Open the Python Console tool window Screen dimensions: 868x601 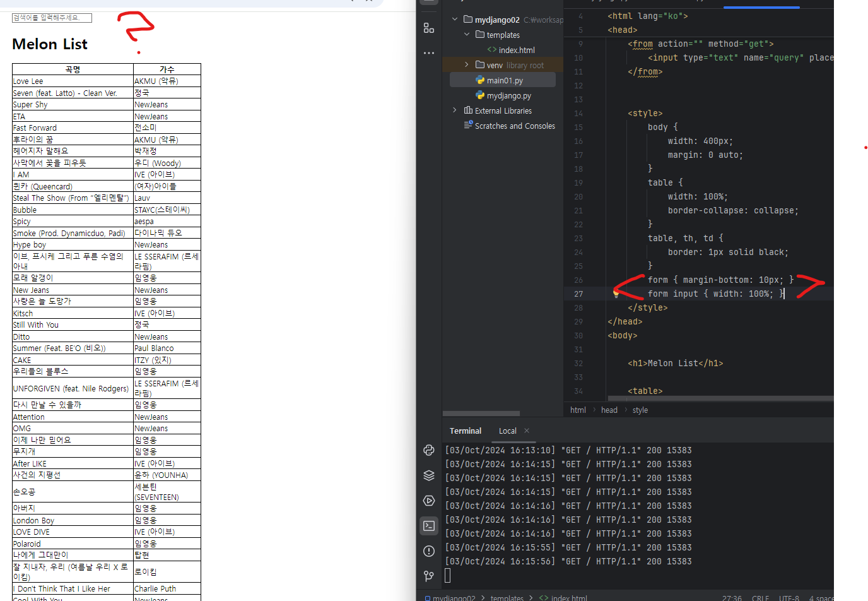[x=429, y=450]
